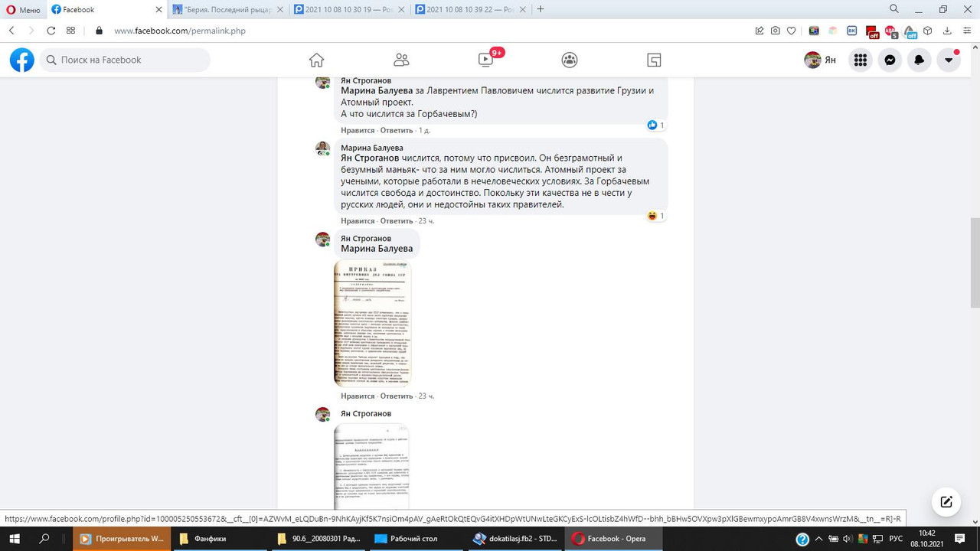Open the VK extension icon
Screen dimensions: 980x551
pos(852,31)
